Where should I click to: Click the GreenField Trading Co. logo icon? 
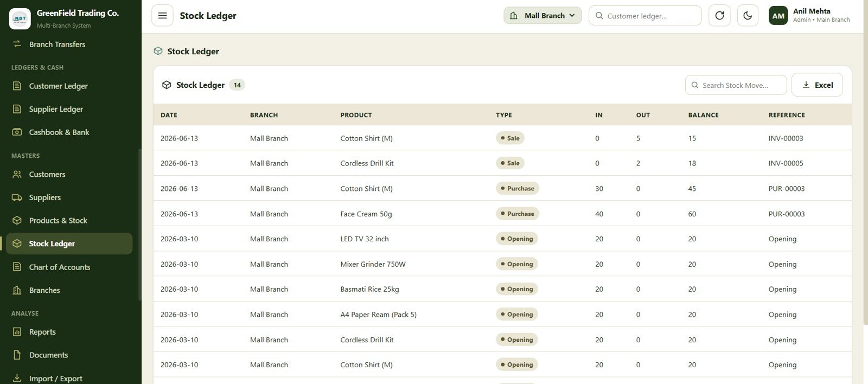click(x=20, y=18)
